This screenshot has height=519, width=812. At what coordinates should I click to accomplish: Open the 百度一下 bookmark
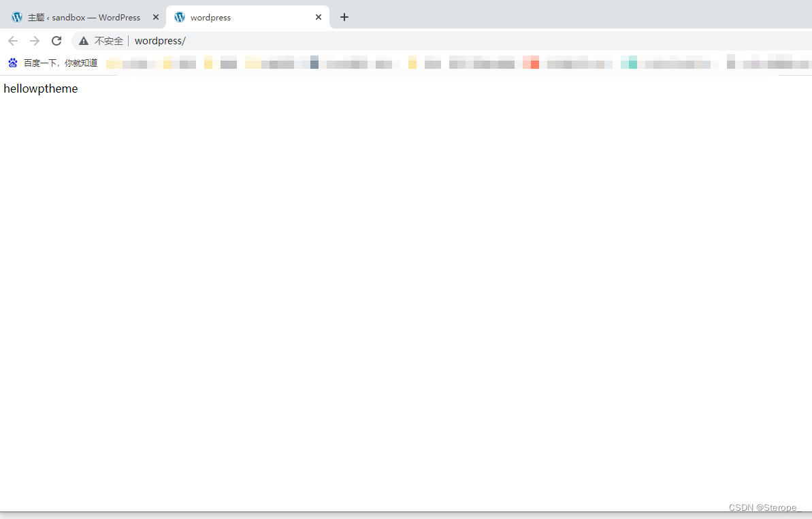click(53, 63)
